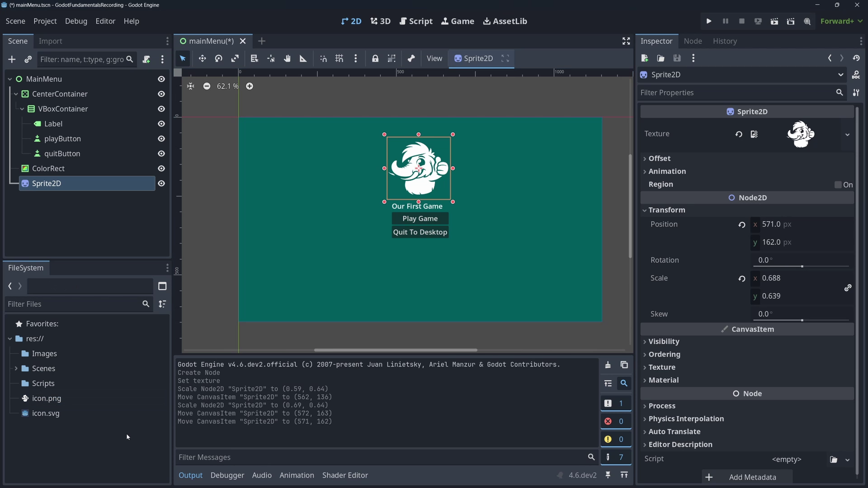The height and width of the screenshot is (488, 868).
Task: Hide the ColorRect node visibility
Action: coord(161,169)
